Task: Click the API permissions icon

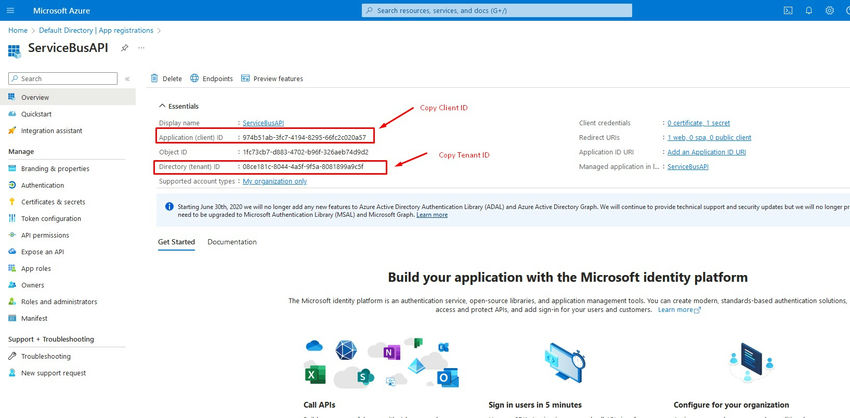Action: [x=12, y=235]
